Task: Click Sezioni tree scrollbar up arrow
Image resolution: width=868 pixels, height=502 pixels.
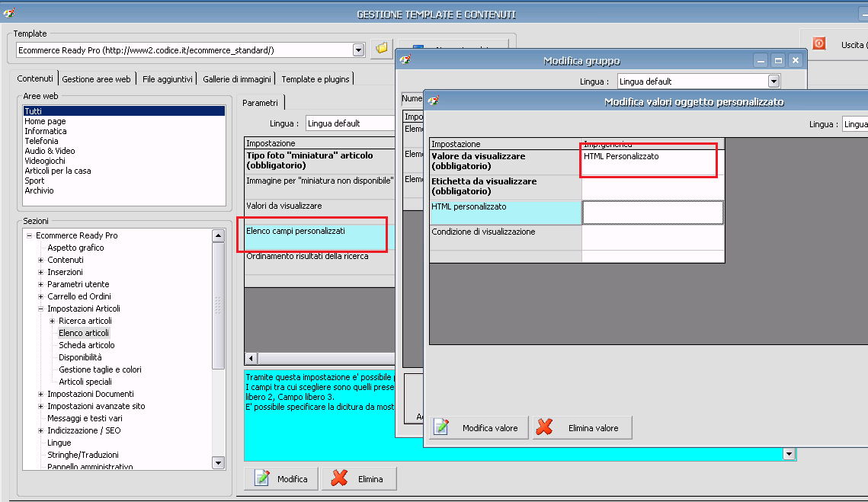Action: tap(218, 235)
